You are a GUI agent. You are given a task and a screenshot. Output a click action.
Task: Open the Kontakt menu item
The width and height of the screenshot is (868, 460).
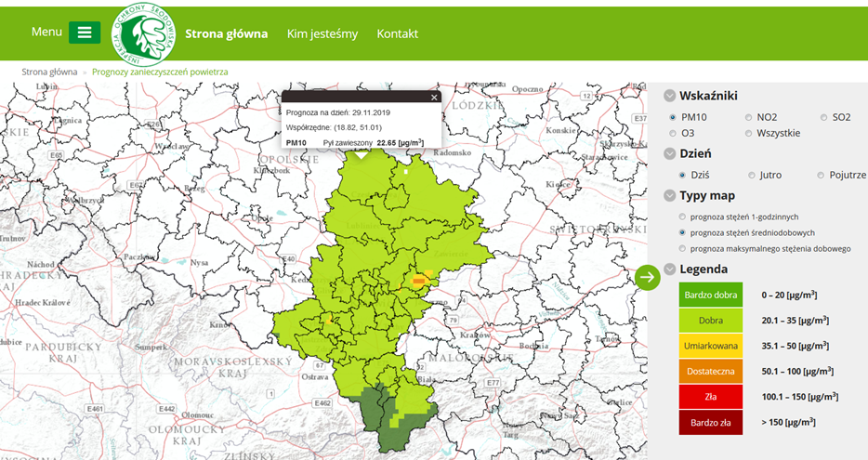pyautogui.click(x=397, y=33)
